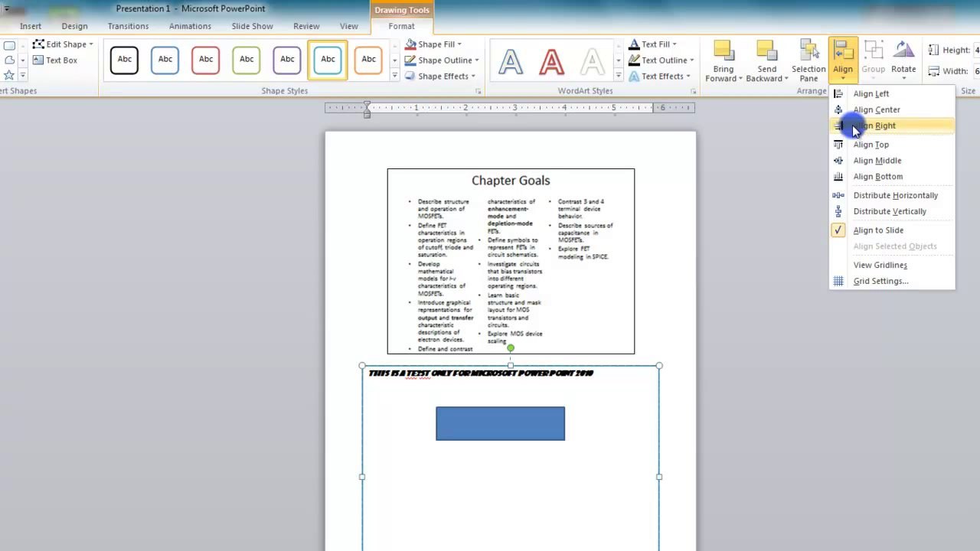The image size is (980, 551).
Task: Choose Align Right from the menu
Action: [x=892, y=126]
